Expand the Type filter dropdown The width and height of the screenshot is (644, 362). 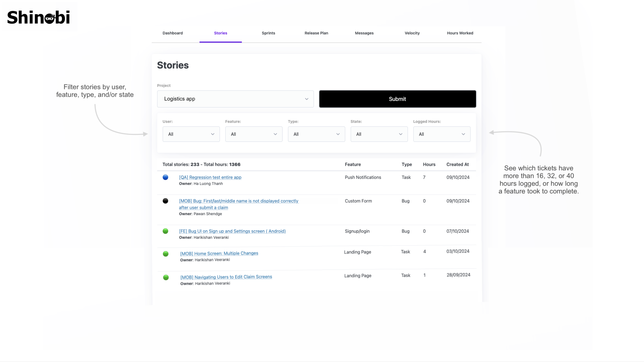pyautogui.click(x=316, y=134)
